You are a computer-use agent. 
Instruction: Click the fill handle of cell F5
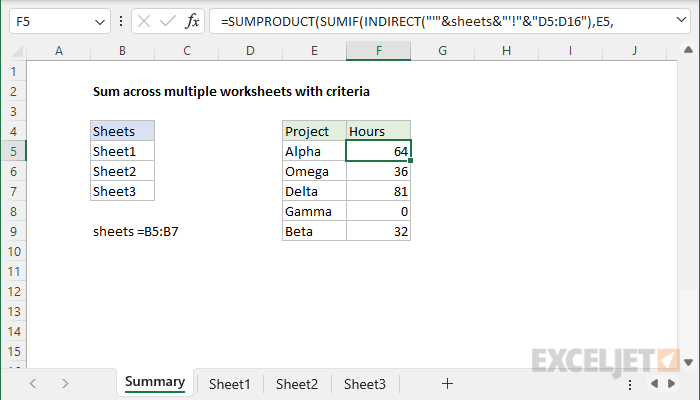click(x=410, y=161)
